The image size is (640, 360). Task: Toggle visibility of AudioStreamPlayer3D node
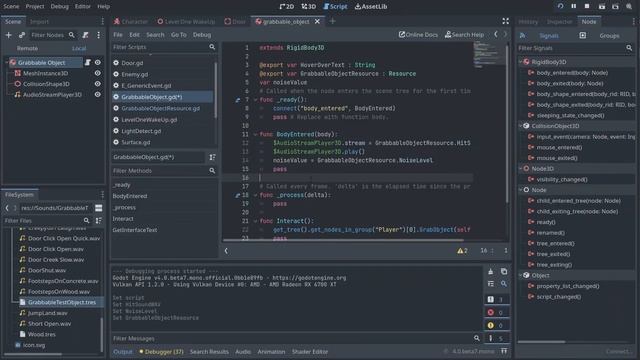(x=98, y=94)
